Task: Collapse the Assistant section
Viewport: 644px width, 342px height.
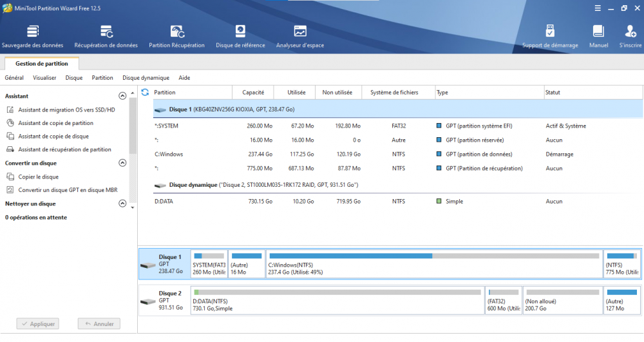Action: pyautogui.click(x=122, y=96)
